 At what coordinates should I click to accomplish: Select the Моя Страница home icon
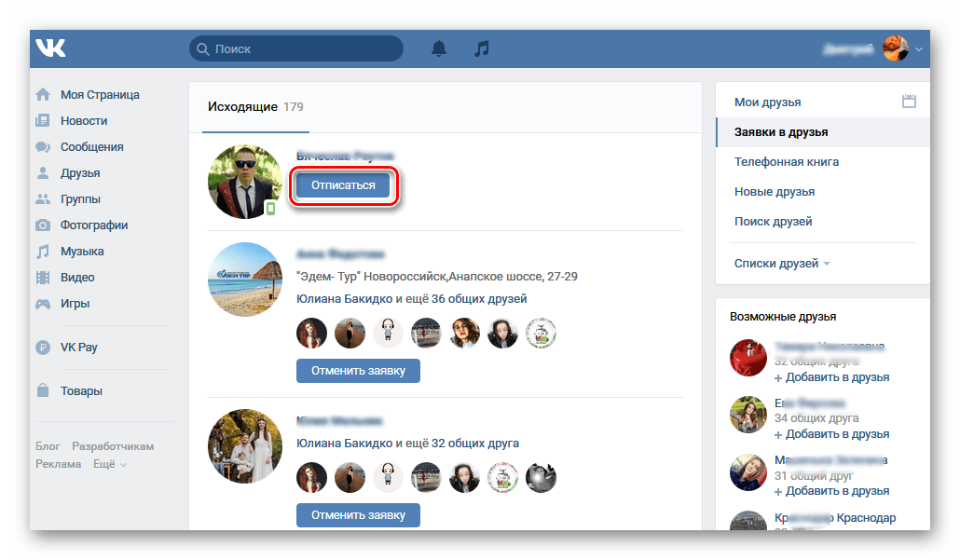point(43,94)
